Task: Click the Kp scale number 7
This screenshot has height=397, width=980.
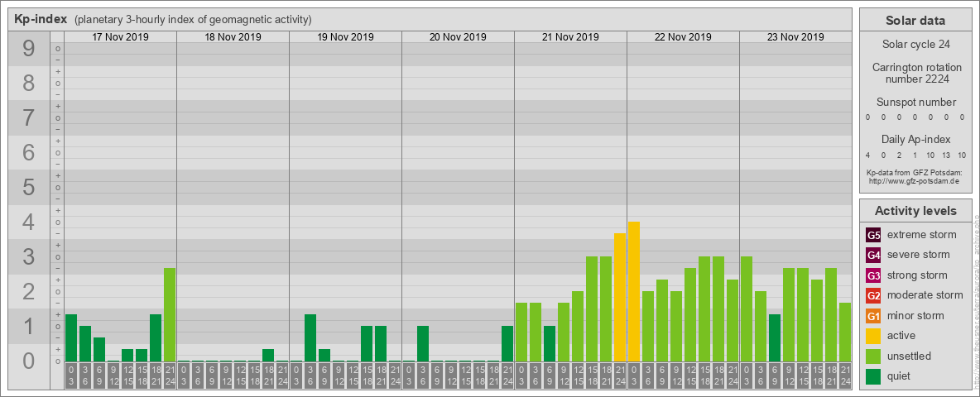Action: tap(29, 118)
